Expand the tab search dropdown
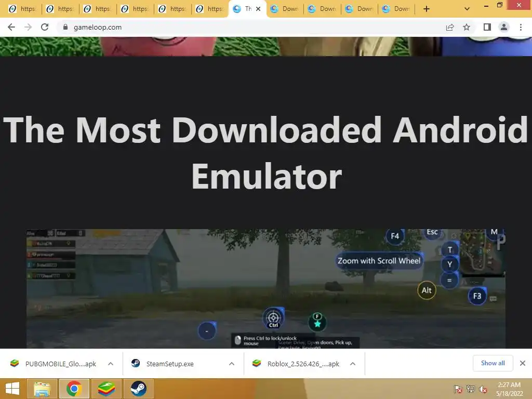 click(467, 9)
